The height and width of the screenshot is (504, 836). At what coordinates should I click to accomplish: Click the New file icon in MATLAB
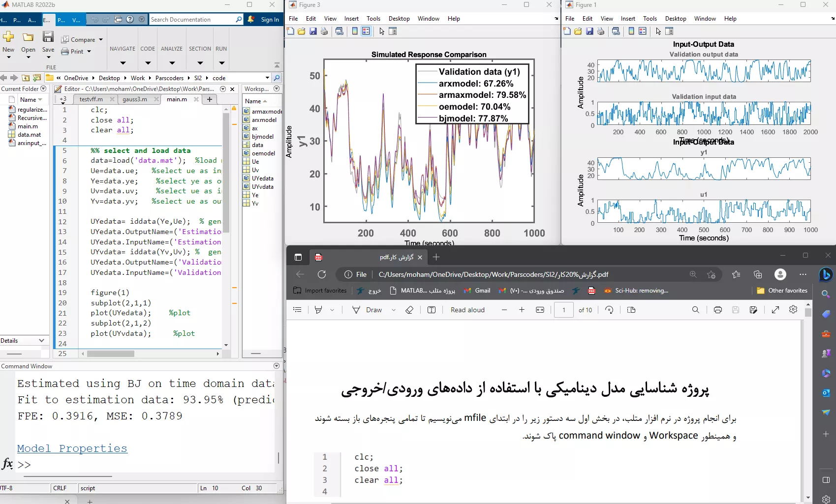pos(8,37)
